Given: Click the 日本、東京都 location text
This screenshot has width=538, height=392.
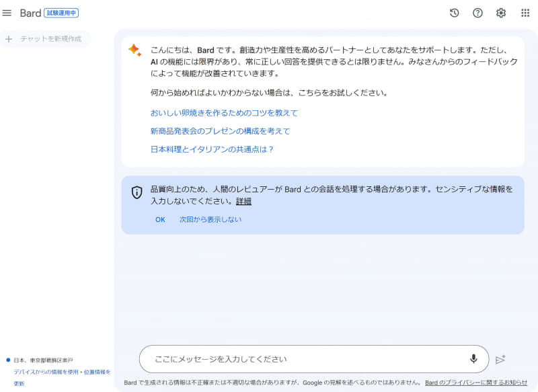Looking at the screenshot, I should pos(43,360).
